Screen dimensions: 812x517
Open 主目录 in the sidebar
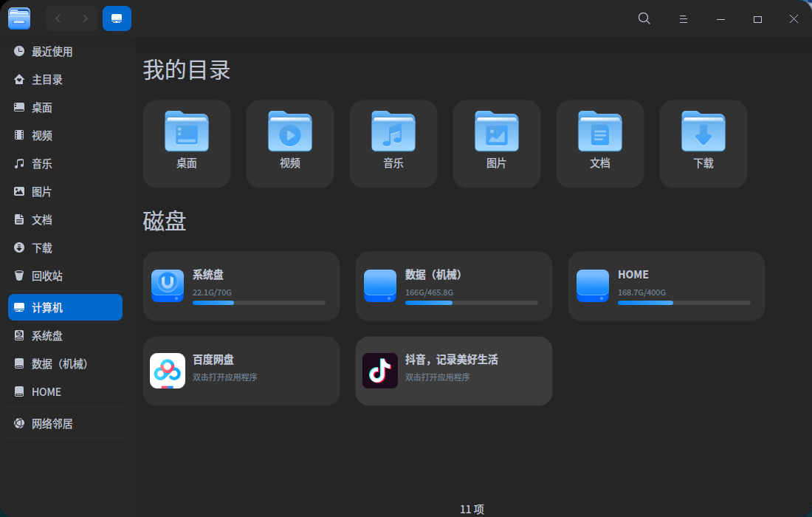coord(65,79)
